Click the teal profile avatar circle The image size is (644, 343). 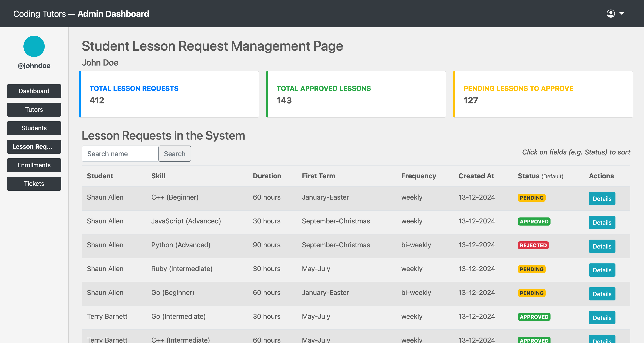coord(34,46)
